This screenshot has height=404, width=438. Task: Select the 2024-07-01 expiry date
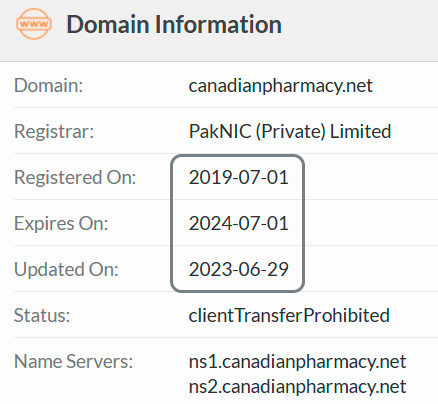(238, 223)
